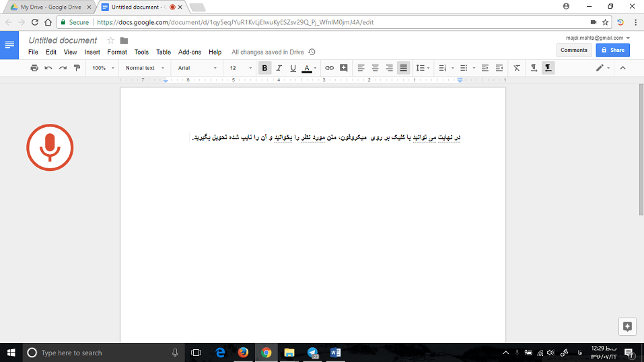Screen dimensions: 644x362
Task: Toggle underline formatting
Action: [x=293, y=68]
